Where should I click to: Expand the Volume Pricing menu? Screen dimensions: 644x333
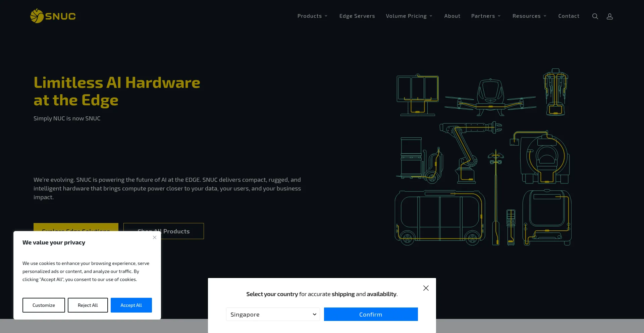point(409,16)
